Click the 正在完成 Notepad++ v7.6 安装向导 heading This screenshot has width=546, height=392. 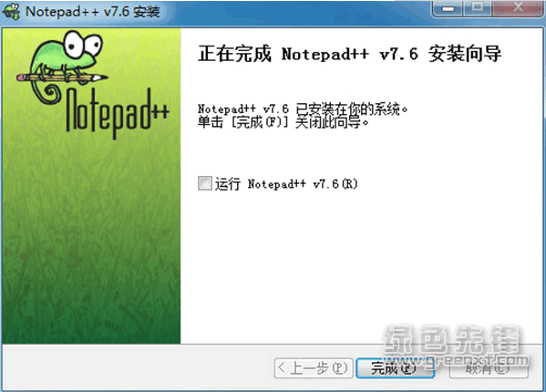(x=350, y=54)
